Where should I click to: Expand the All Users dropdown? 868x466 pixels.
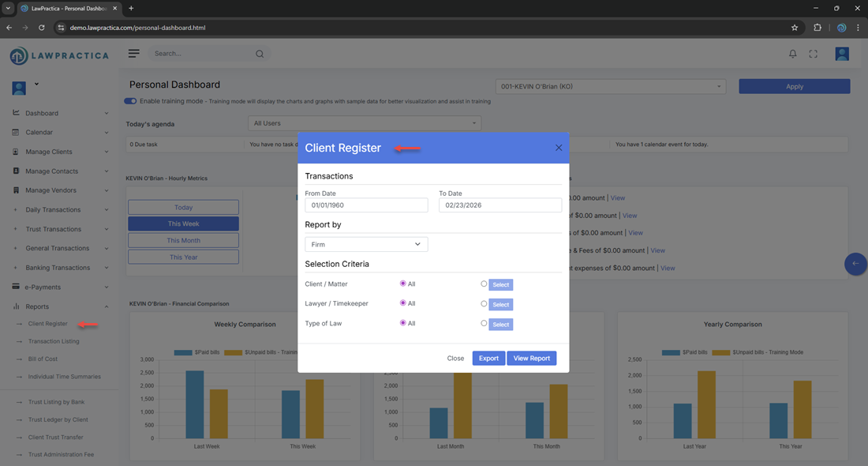pyautogui.click(x=364, y=123)
